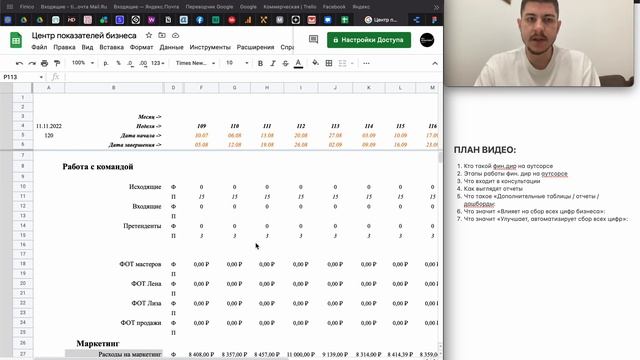Format as currency (р.)

pos(106,63)
